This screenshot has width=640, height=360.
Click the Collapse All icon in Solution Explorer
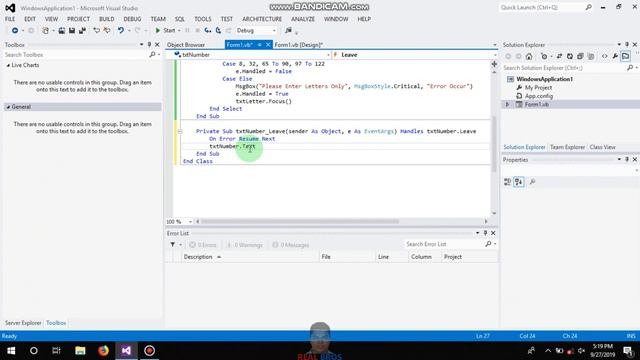coord(580,56)
